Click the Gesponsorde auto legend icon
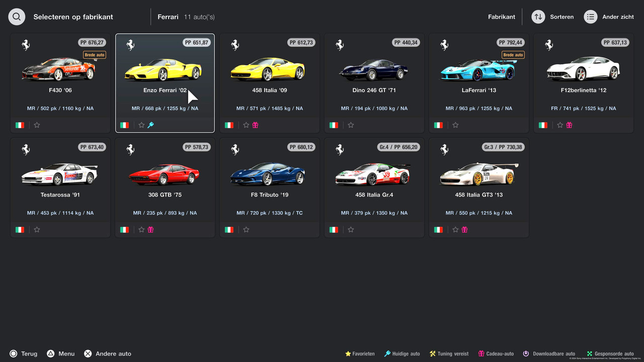 tap(590, 354)
